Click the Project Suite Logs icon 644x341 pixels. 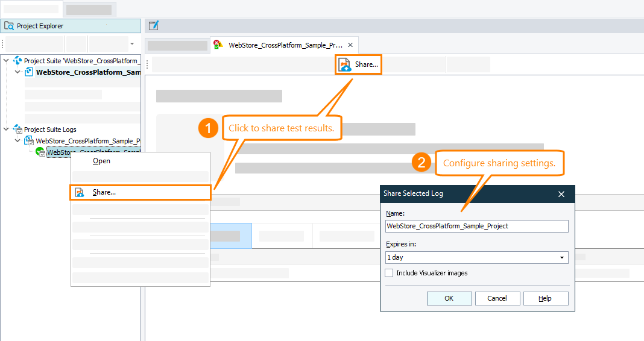coord(17,130)
